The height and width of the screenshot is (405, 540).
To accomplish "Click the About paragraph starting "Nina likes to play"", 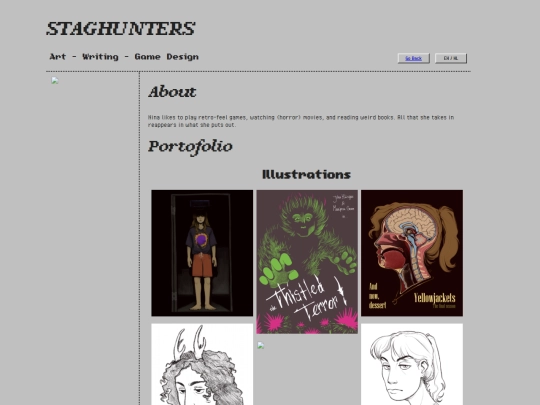I will (x=301, y=121).
